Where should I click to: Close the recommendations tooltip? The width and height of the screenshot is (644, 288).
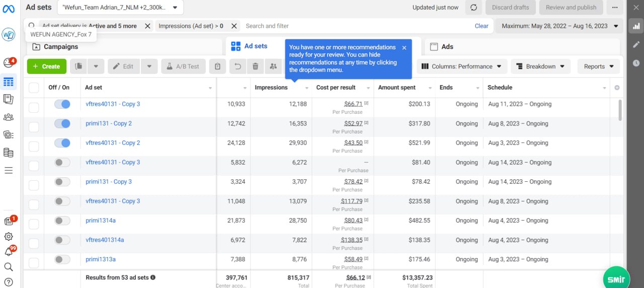coord(404,48)
